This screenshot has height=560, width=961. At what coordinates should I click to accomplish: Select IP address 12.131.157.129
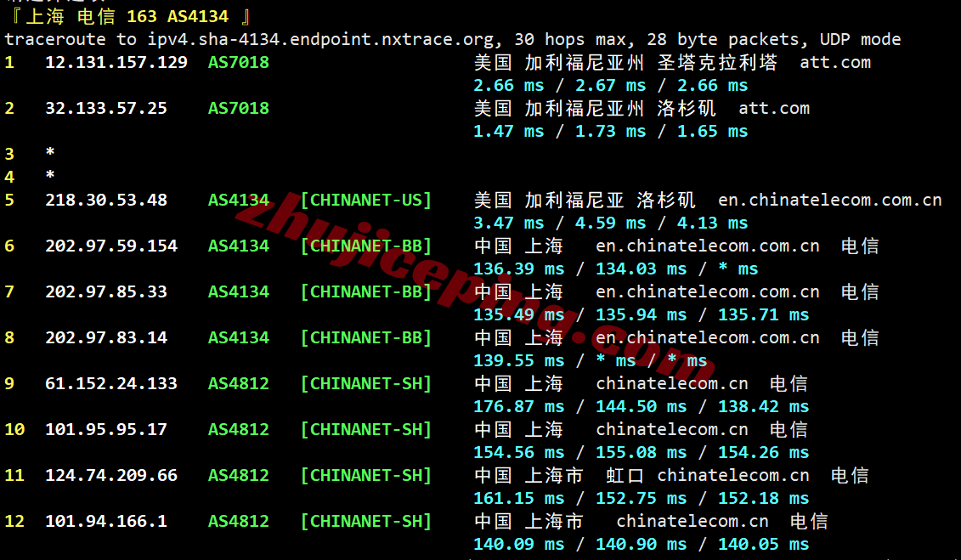click(x=116, y=63)
